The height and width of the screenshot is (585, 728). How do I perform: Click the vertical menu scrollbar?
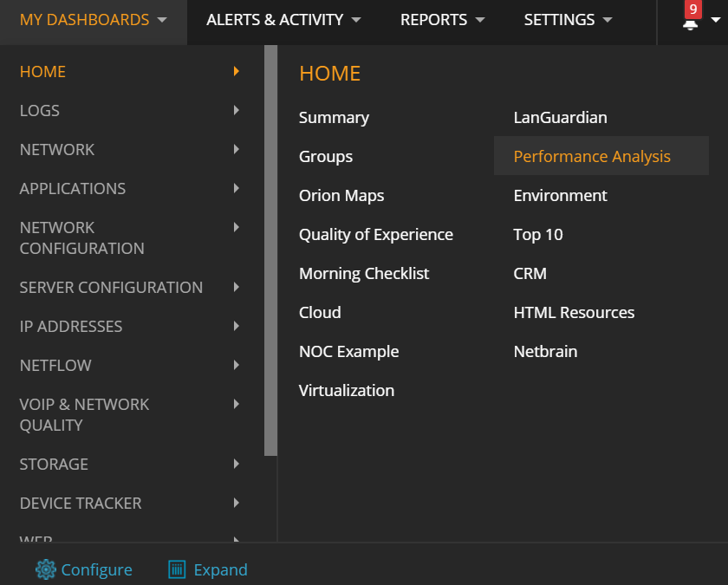[x=270, y=250]
